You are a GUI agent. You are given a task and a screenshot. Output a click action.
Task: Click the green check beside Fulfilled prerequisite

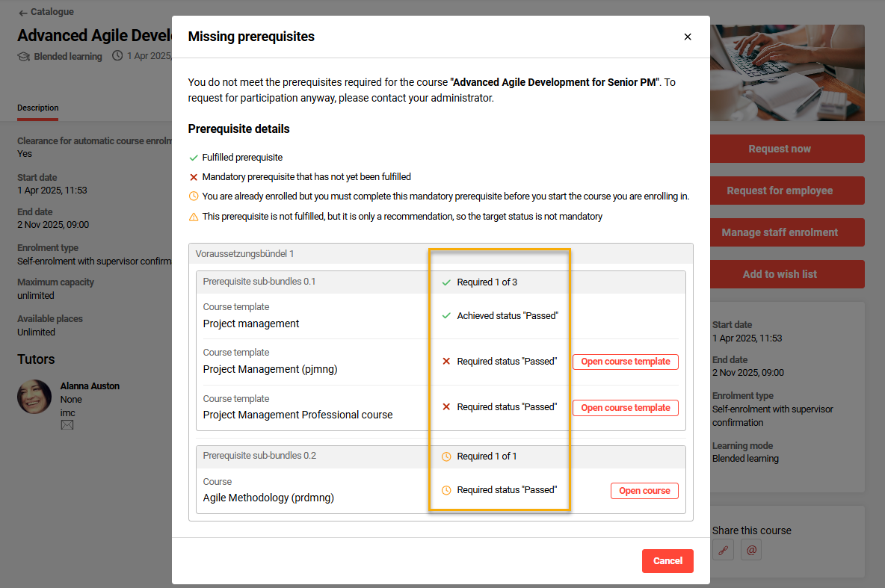[192, 157]
